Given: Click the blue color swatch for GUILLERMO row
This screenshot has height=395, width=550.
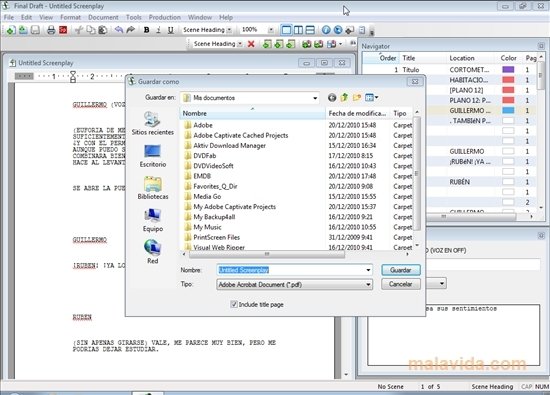Looking at the screenshot, I should (508, 111).
